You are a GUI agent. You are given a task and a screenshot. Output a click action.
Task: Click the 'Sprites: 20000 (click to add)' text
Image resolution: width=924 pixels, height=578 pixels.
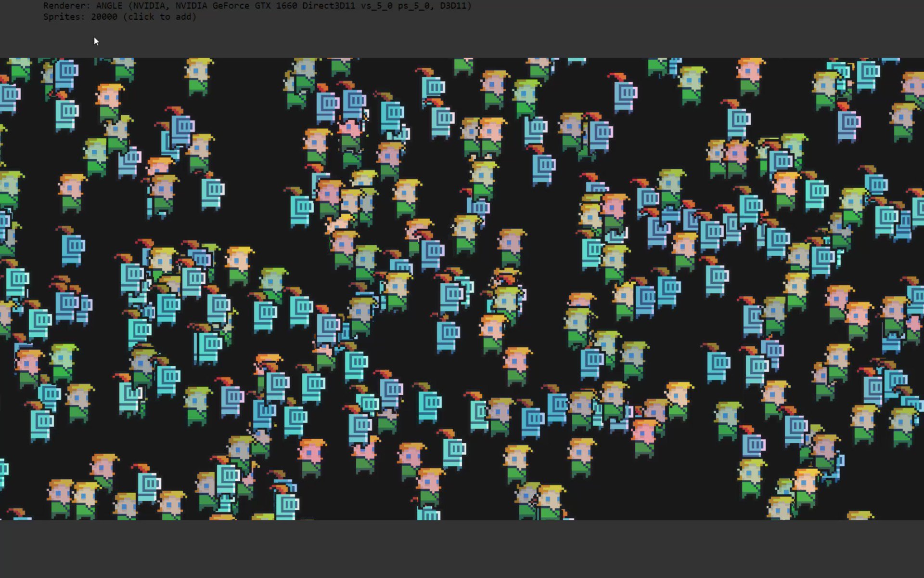[x=119, y=17]
